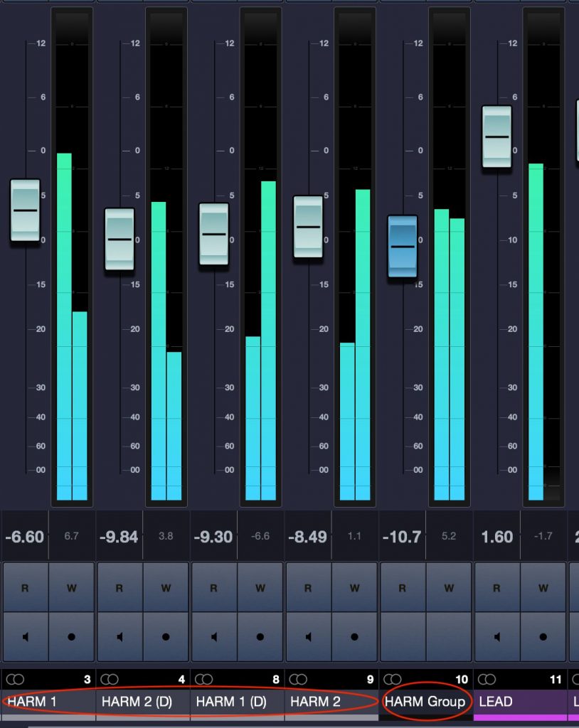Click the blue HARM Group volume fader
The height and width of the screenshot is (728, 579).
coord(403,246)
